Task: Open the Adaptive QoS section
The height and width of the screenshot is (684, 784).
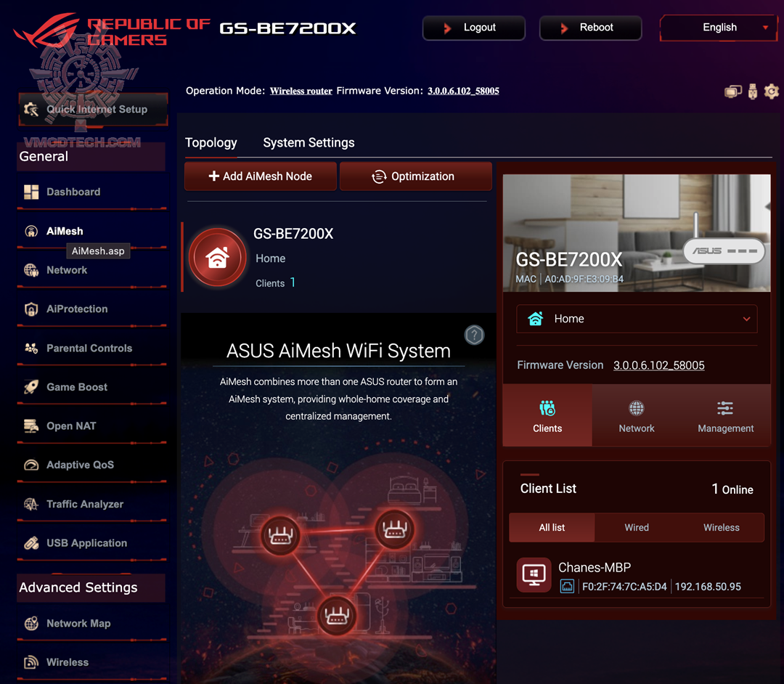Action: pos(78,465)
